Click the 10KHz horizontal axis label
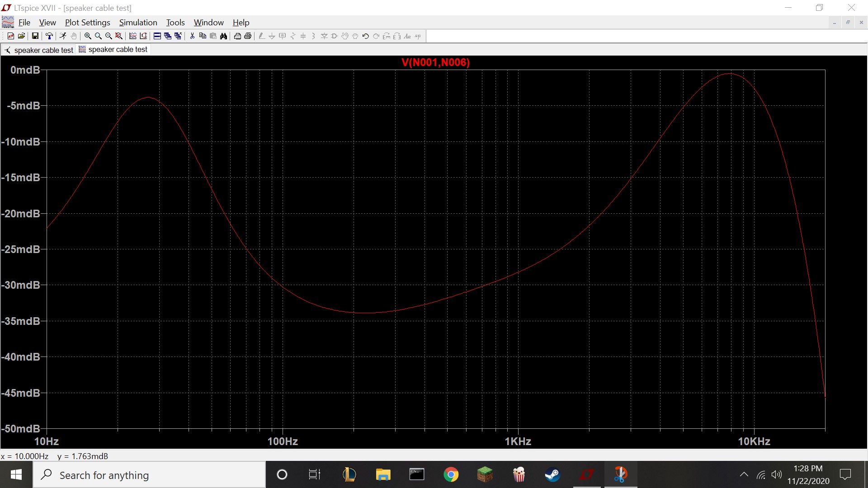 click(754, 441)
